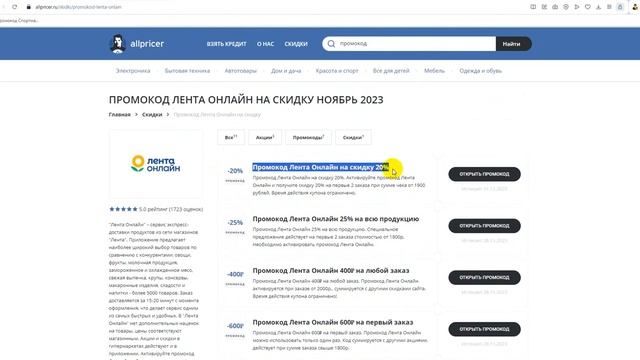Click the padlock site security icon

[29, 7]
